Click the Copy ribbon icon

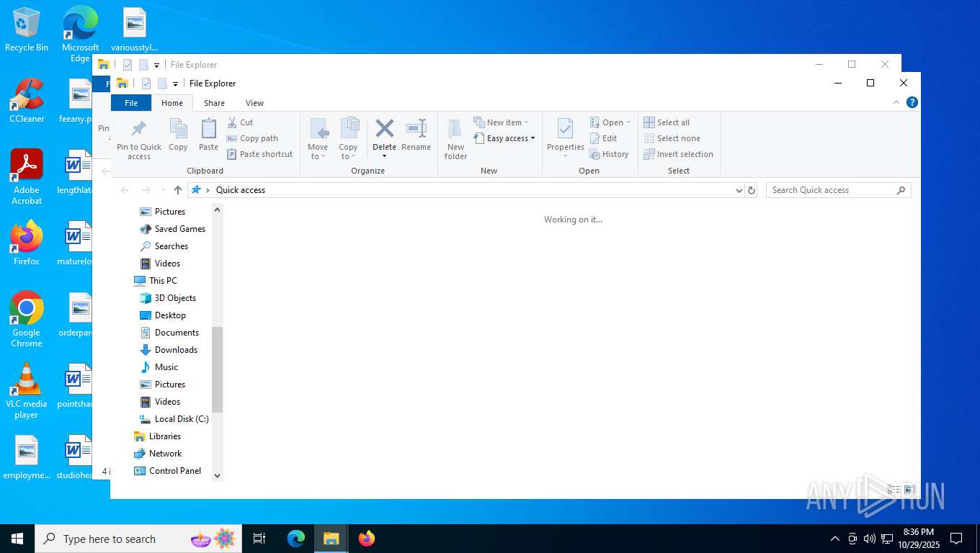178,130
